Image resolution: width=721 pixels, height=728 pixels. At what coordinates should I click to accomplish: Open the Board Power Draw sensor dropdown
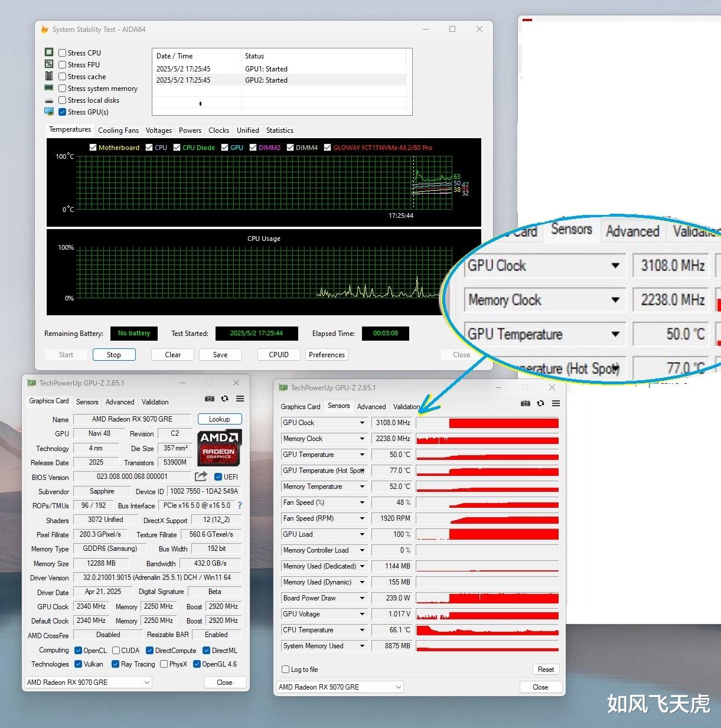(x=362, y=598)
